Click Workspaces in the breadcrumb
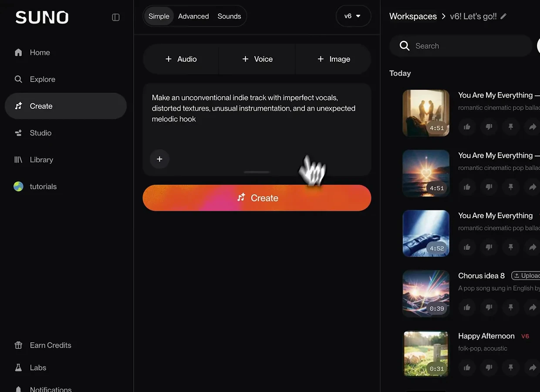The width and height of the screenshot is (540, 392). (x=413, y=16)
